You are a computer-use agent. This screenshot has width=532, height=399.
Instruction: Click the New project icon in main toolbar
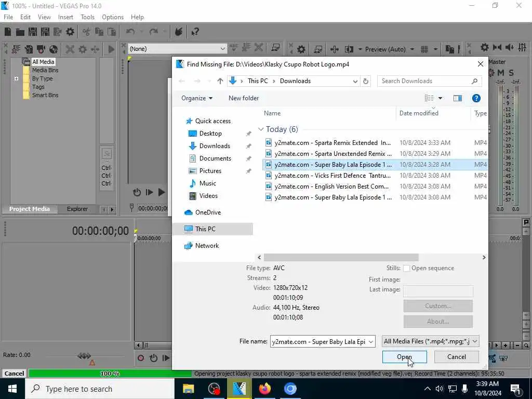[x=7, y=32]
